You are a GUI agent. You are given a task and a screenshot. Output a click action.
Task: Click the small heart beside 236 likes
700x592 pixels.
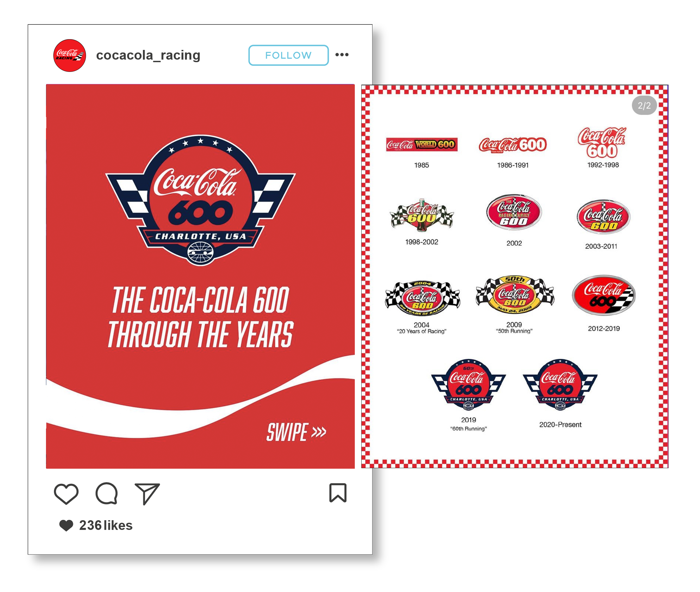tap(66, 525)
